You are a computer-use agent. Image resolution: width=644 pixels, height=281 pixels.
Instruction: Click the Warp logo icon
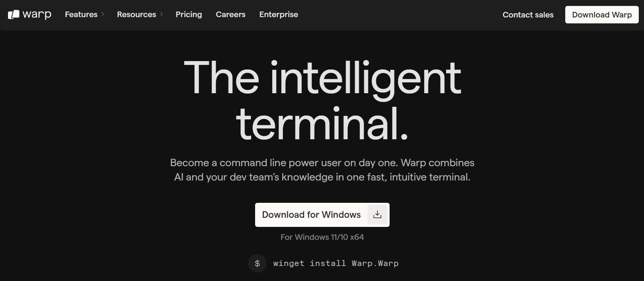[14, 15]
